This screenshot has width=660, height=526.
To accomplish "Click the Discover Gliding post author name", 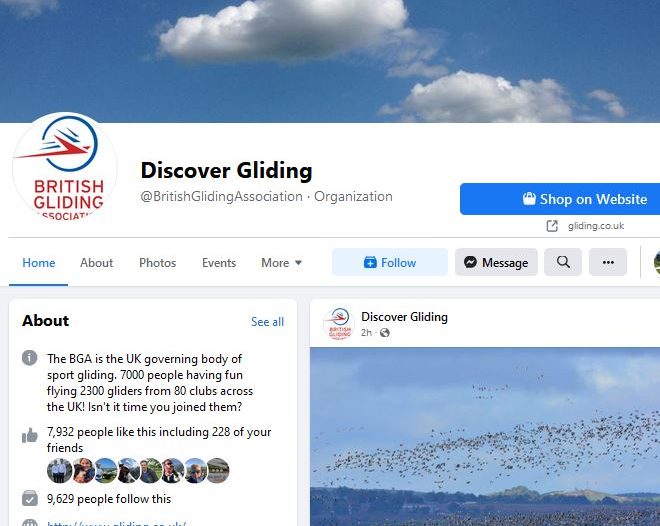I will click(x=405, y=317).
